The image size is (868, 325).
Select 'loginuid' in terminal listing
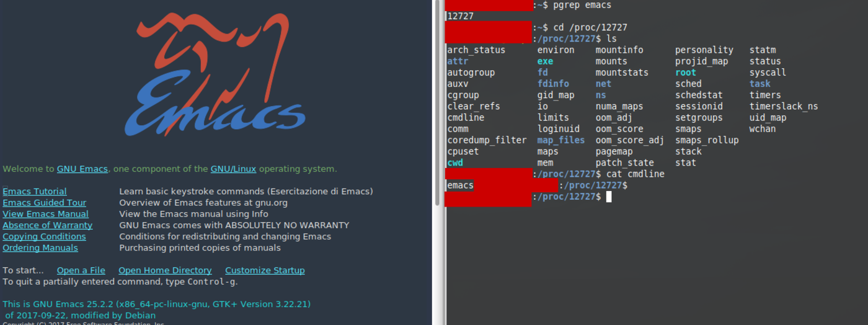559,129
